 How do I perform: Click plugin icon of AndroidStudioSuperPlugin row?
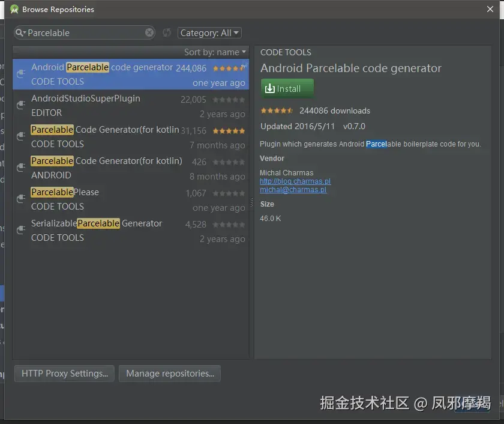(x=21, y=105)
